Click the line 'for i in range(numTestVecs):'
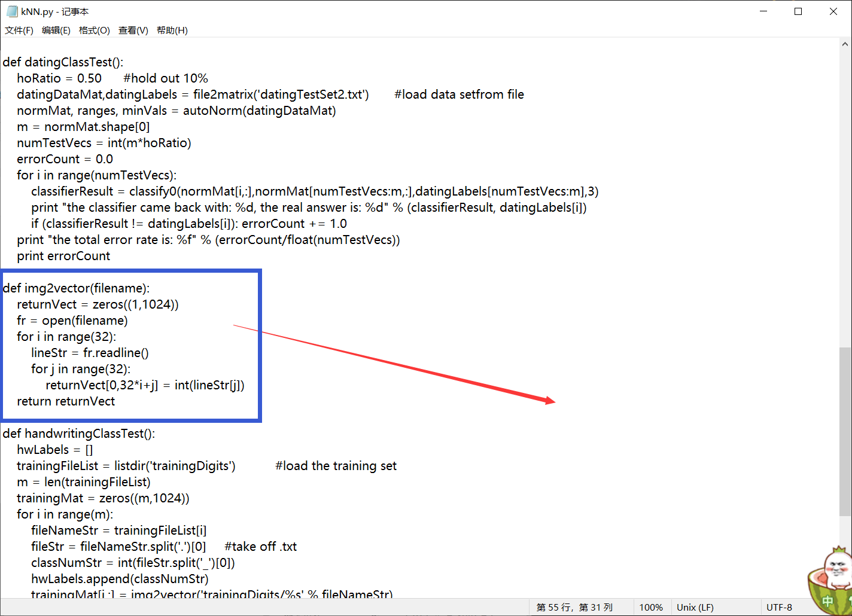 (97, 175)
